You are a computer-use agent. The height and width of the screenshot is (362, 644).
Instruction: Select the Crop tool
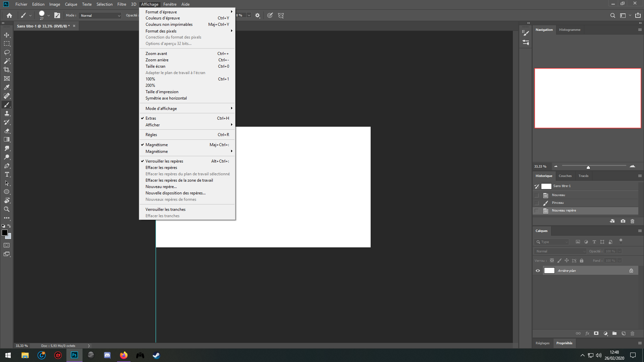(7, 70)
